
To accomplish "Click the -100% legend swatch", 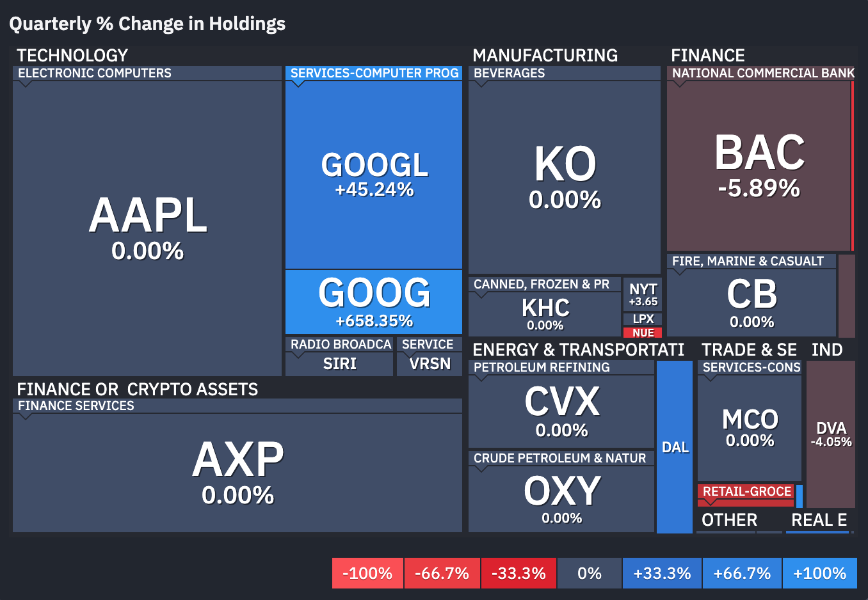I will click(367, 573).
